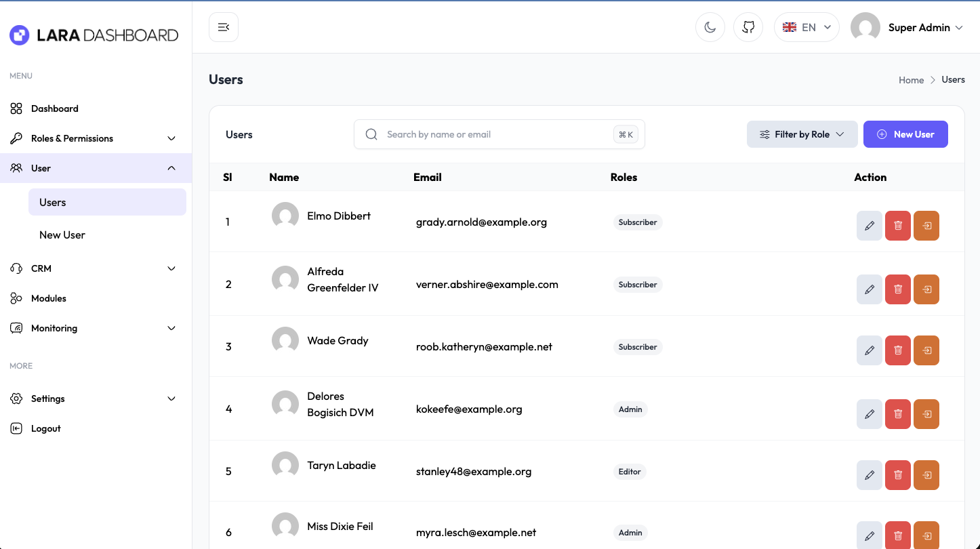Click trash icon for Delores Bogisich DVM
This screenshot has height=549, width=980.
point(897,414)
